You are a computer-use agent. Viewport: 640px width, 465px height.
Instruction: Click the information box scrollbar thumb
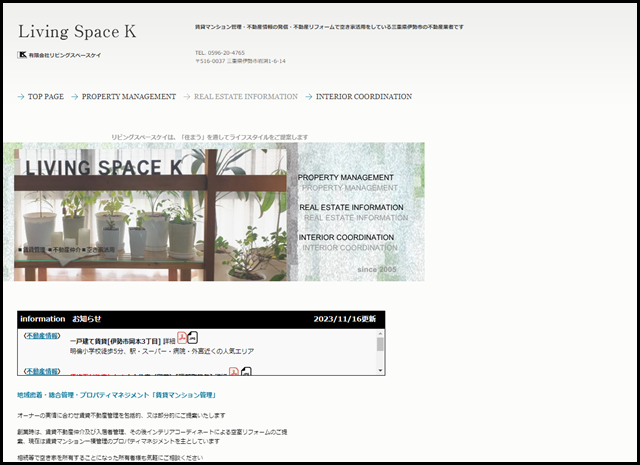380,344
